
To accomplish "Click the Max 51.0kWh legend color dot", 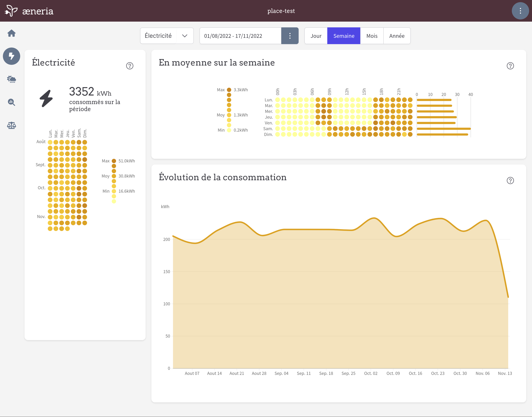I will 114,161.
